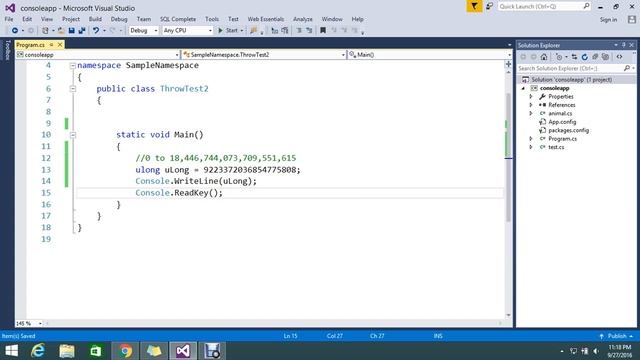Viewport: 640px width, 360px height.
Task: Open the SQL Complete menu
Action: 178,19
